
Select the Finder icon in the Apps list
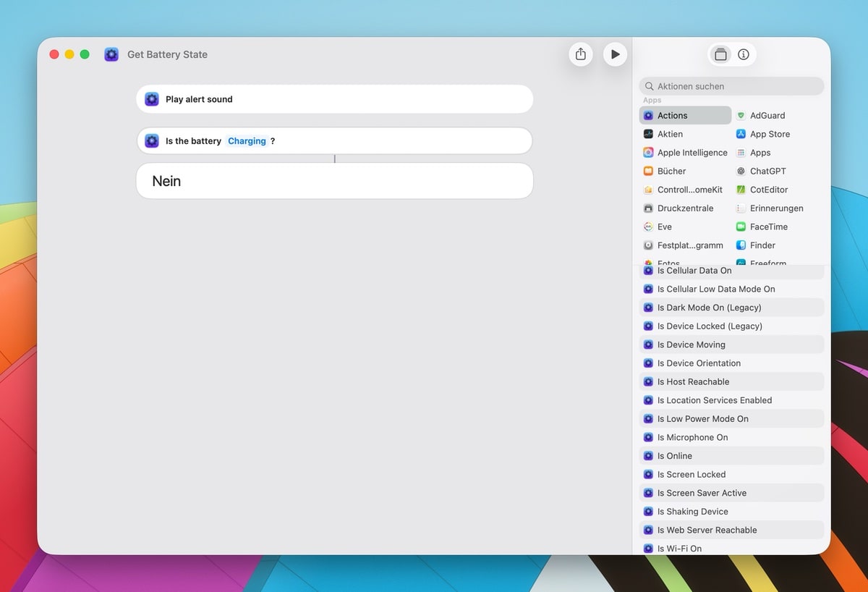click(x=741, y=245)
